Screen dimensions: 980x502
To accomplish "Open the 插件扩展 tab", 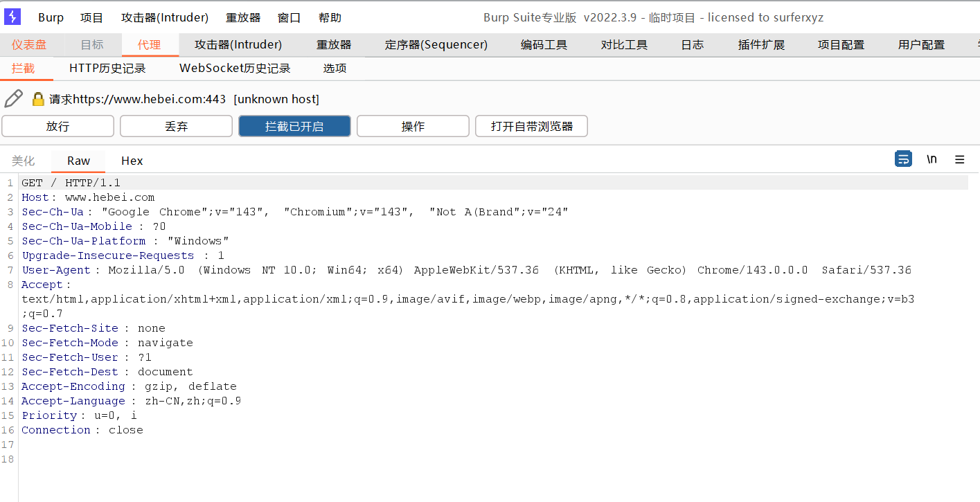I will coord(761,44).
